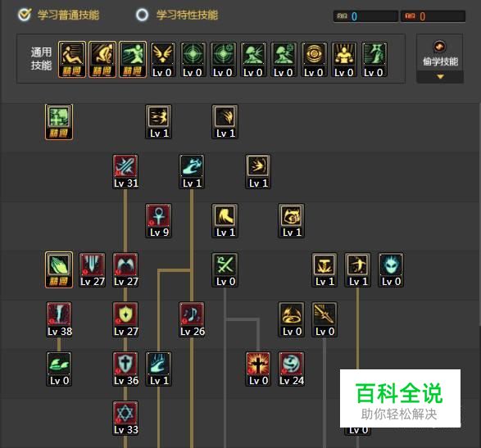
Task: Select the golden wings general skill
Action: pyautogui.click(x=162, y=60)
